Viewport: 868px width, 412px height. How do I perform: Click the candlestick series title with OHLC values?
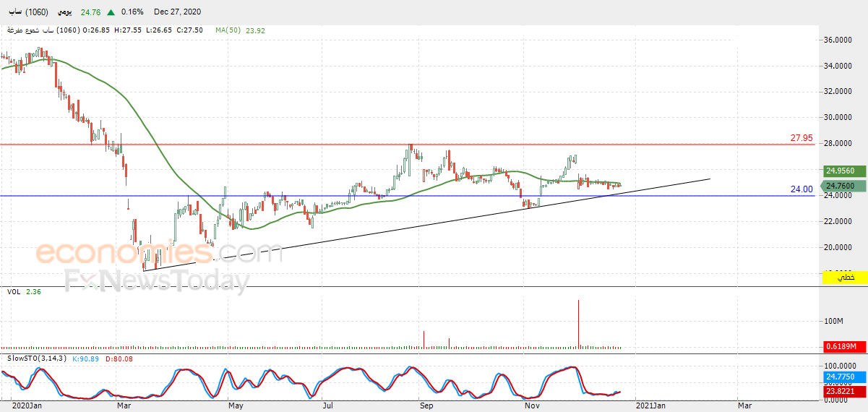point(105,30)
